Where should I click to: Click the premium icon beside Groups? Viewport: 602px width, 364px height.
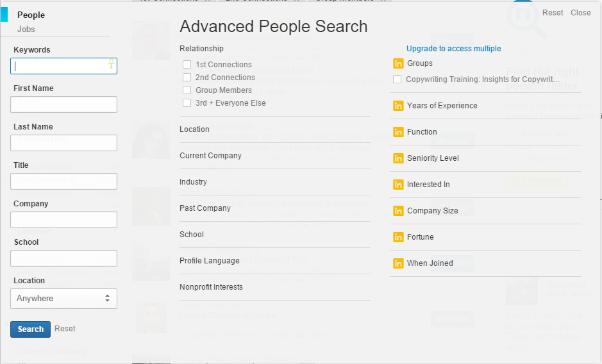pos(398,63)
